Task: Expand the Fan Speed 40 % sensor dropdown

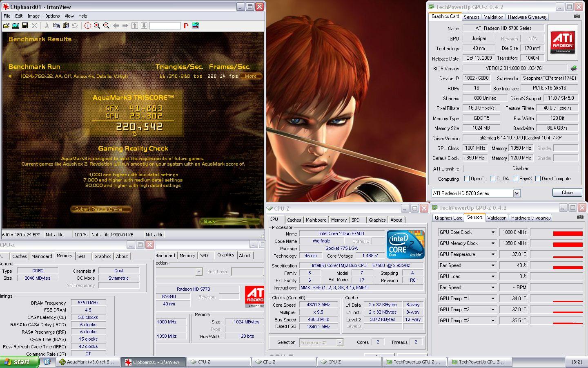Action: coord(493,265)
